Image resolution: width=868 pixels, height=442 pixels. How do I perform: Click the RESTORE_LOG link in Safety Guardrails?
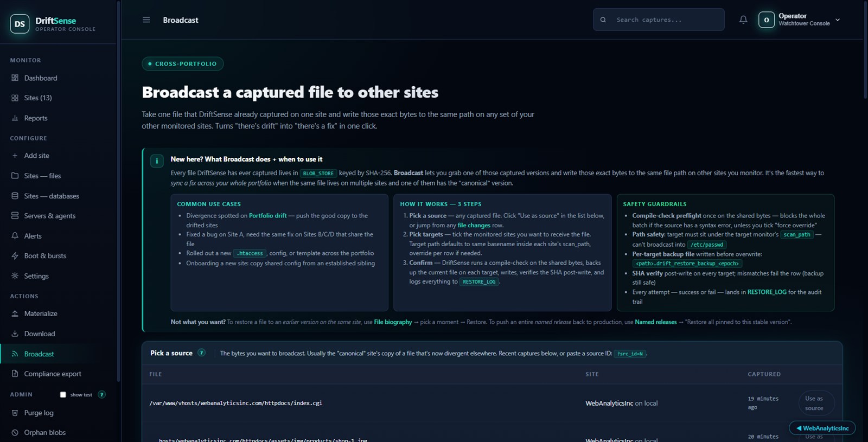767,292
